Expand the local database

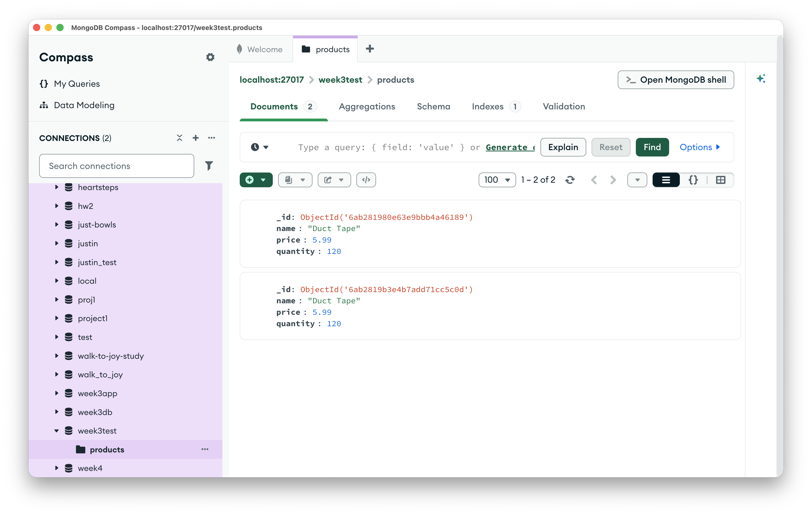pos(56,281)
